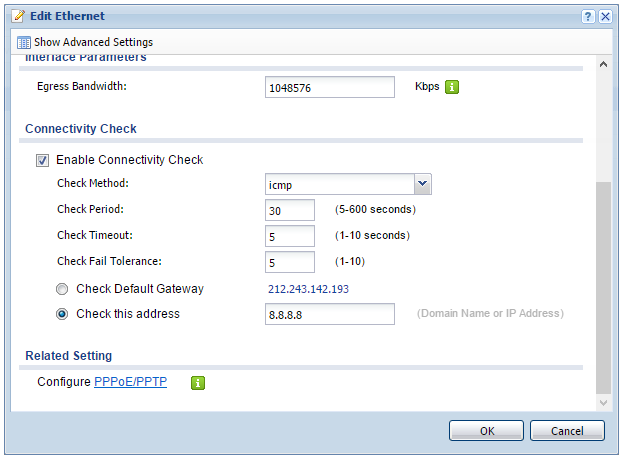Click the icmp Check Method combo box
Viewport: 625px width, 460px height.
[x=339, y=184]
